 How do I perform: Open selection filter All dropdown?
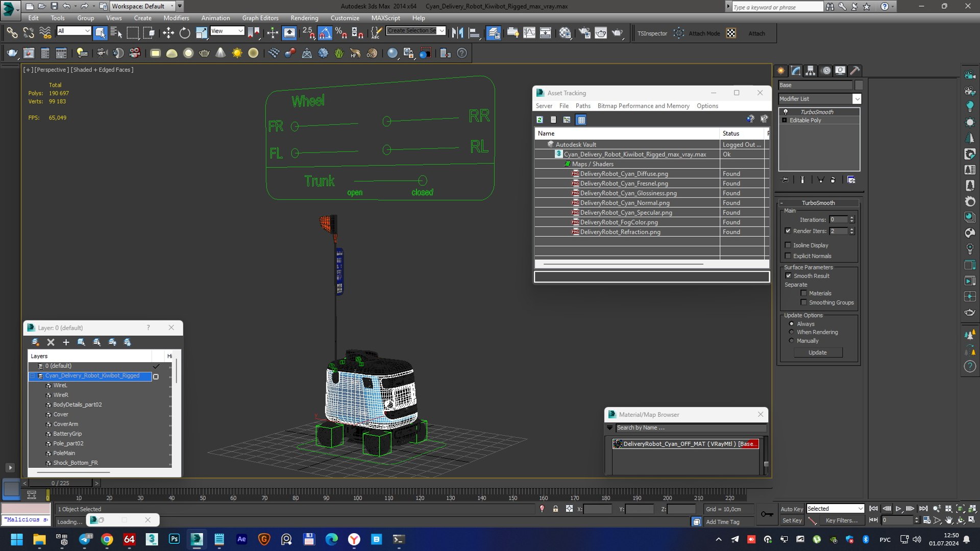(x=87, y=31)
